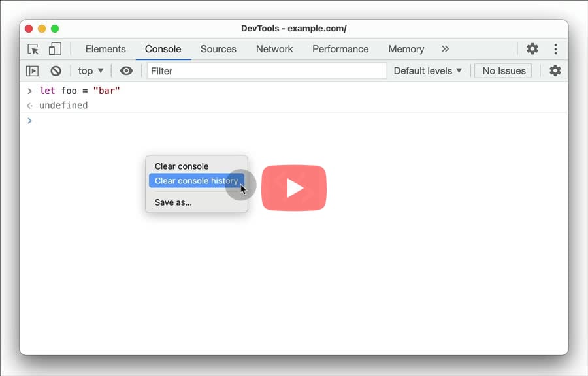Click the undefined result line
This screenshot has width=588, height=376.
63,106
